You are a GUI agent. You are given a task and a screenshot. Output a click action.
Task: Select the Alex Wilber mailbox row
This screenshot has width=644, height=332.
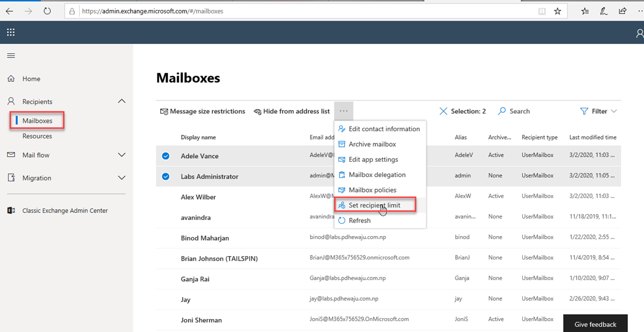coord(199,197)
